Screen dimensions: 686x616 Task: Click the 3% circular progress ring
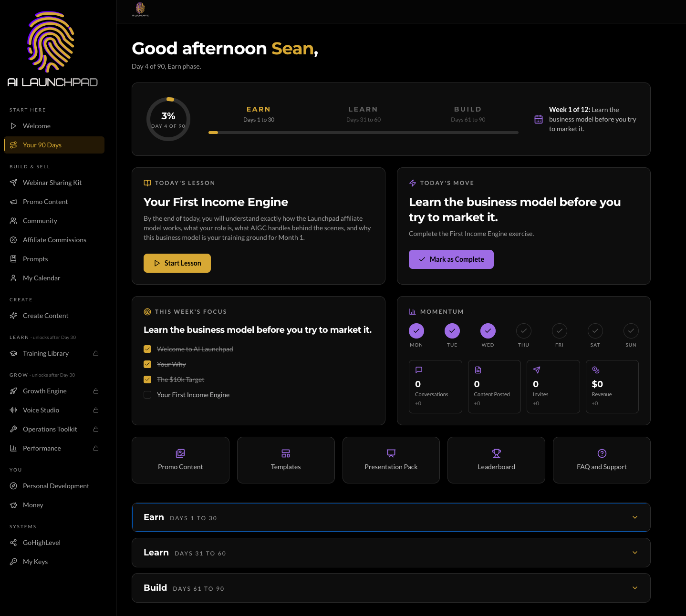168,119
